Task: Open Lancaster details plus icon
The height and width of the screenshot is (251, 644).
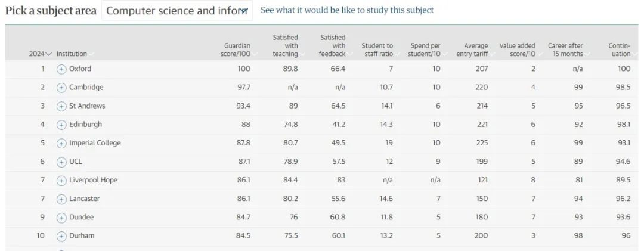Action: (x=61, y=199)
